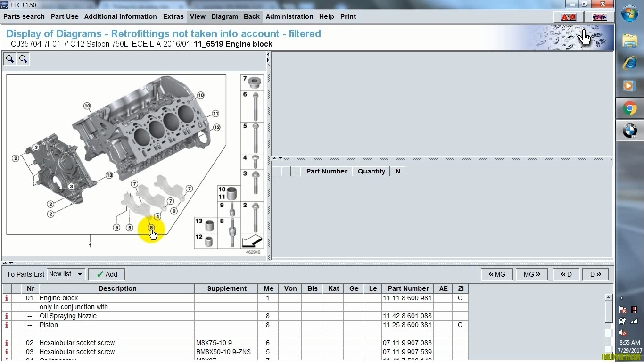The height and width of the screenshot is (362, 644).
Task: Open the Administration menu
Action: 289,16
